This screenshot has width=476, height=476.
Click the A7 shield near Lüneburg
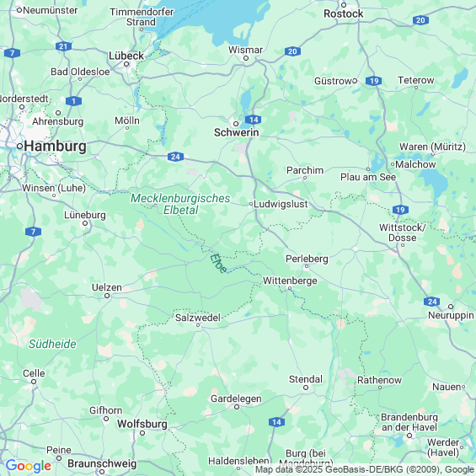(33, 232)
